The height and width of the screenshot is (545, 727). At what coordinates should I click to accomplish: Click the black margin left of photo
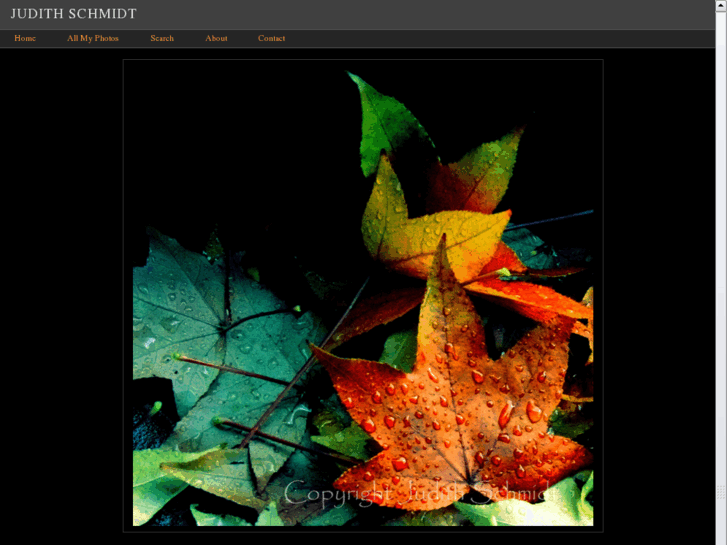60,300
